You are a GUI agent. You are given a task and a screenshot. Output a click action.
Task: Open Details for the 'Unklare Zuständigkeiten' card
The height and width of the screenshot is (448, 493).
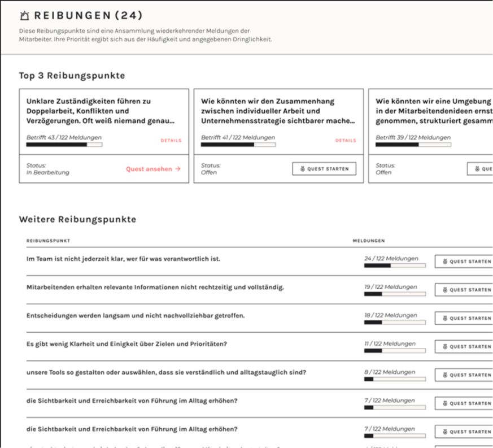171,141
